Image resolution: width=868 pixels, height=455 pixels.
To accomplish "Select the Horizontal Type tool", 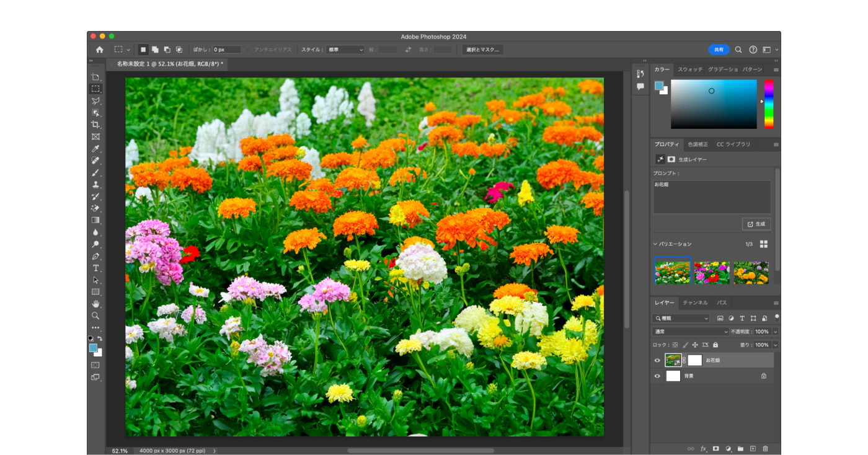I will (95, 268).
